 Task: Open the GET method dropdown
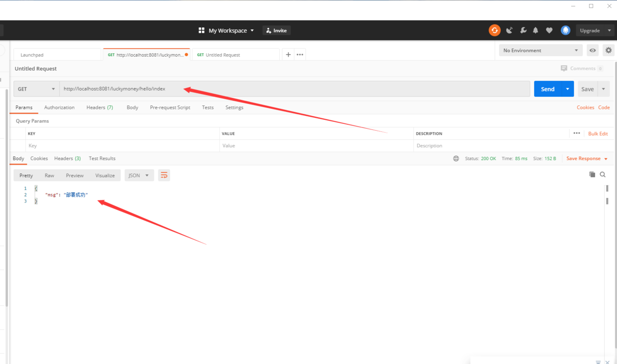click(x=36, y=89)
